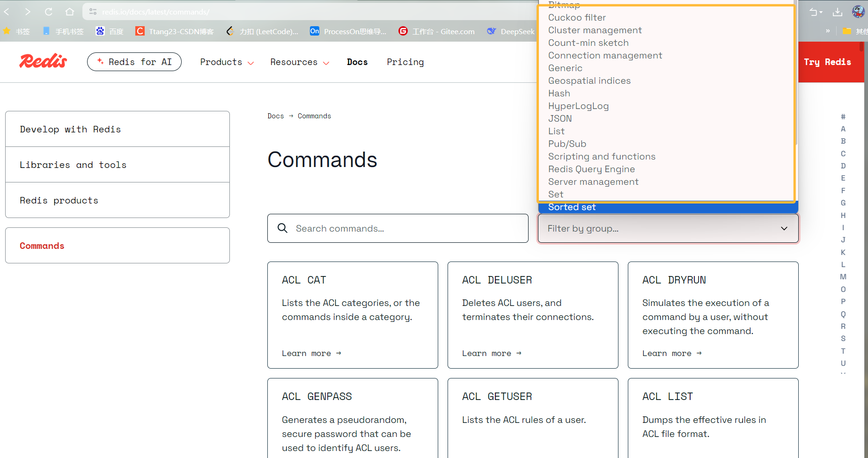
Task: Learn more about ACL DRYRUN
Action: click(x=672, y=353)
